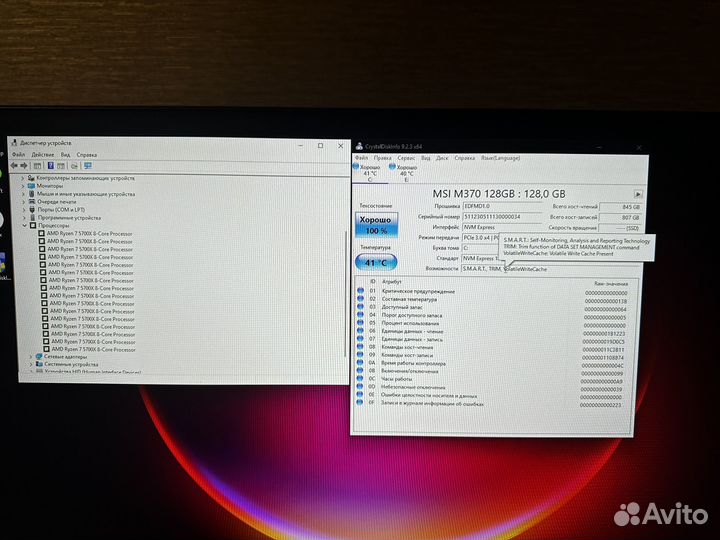Click the Хорошо 100 % health status button

[x=377, y=223]
